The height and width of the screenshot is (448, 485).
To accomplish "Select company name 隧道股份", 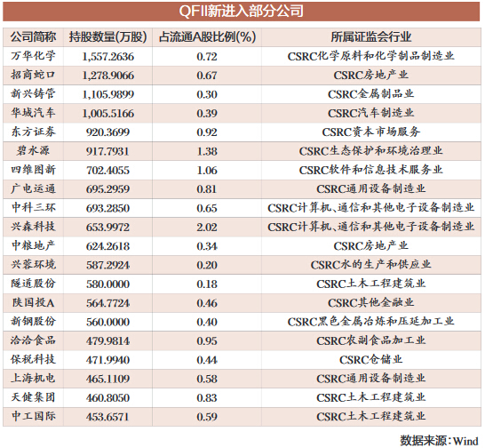I will (x=33, y=284).
